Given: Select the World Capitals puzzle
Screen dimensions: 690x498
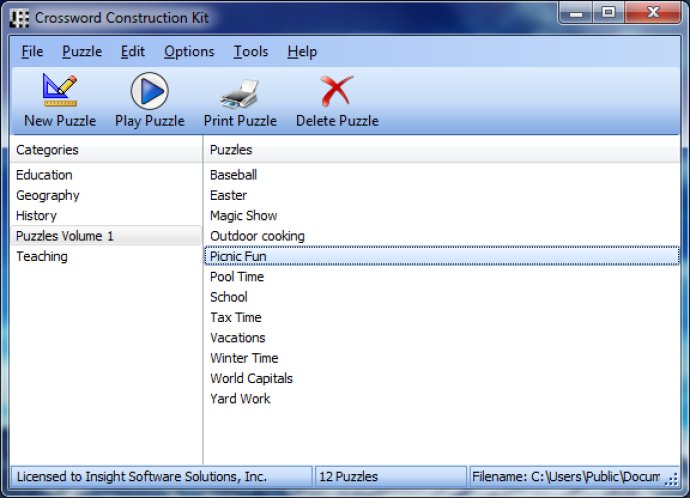Looking at the screenshot, I should pyautogui.click(x=442, y=378).
